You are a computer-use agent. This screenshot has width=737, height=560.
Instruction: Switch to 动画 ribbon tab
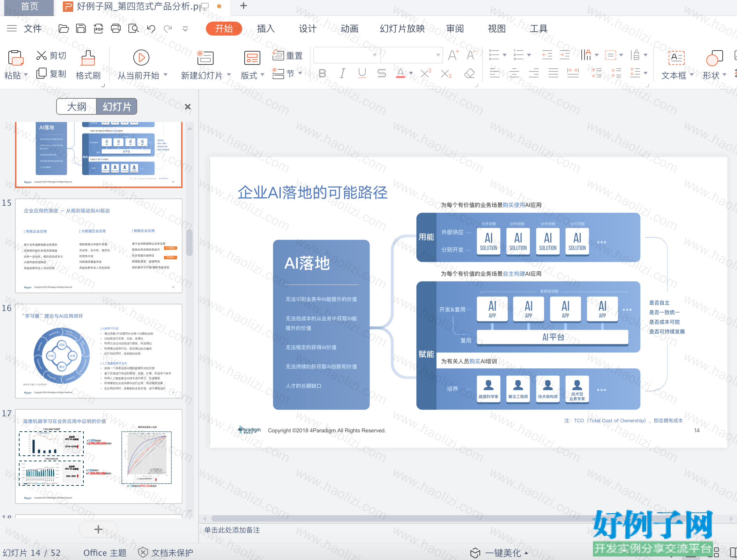coord(349,29)
